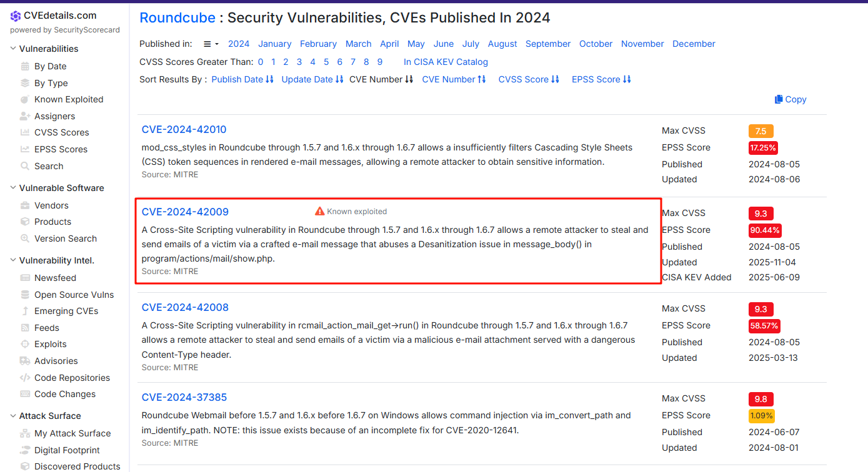Collapse the Attack Surface section
This screenshot has width=868, height=472.
14,416
